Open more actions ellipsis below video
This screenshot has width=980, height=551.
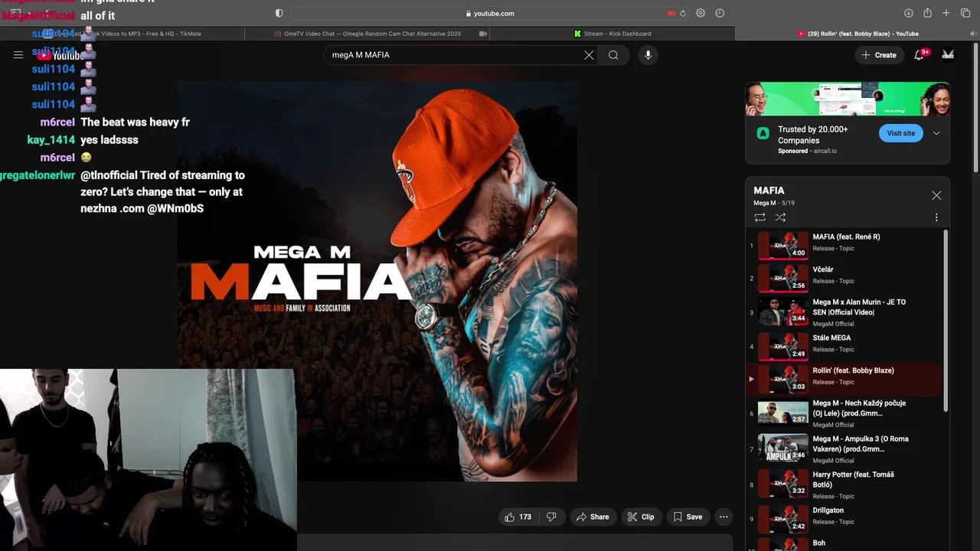click(x=724, y=517)
